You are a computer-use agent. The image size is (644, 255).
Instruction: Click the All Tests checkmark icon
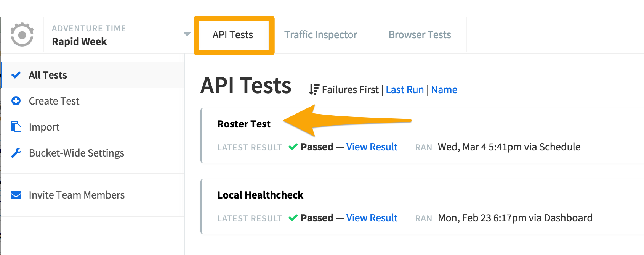tap(16, 75)
